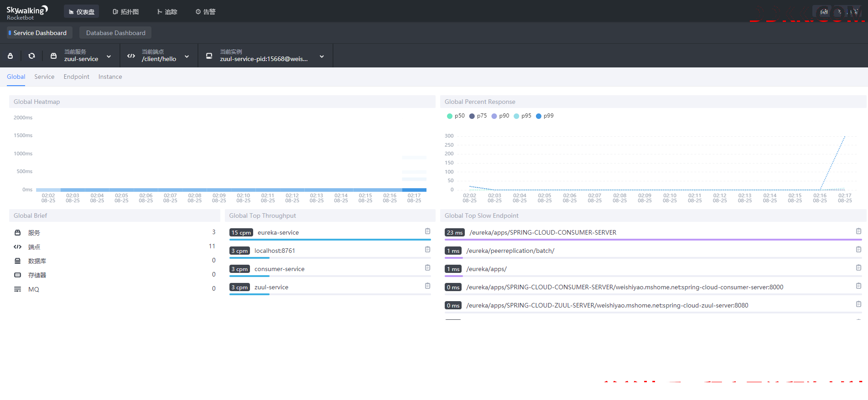Click the 存储器 storage icon
The width and height of the screenshot is (868, 400).
pyautogui.click(x=17, y=275)
